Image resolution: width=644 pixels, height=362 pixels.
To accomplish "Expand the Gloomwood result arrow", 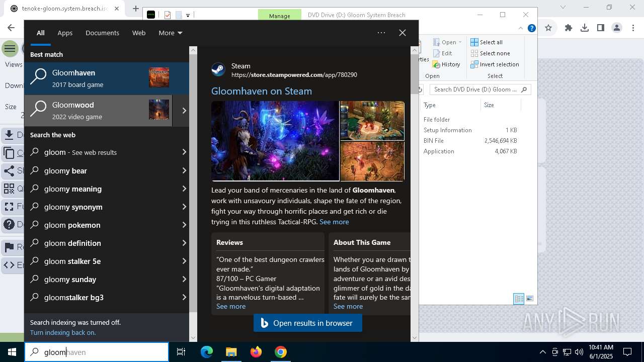I will pos(184,111).
